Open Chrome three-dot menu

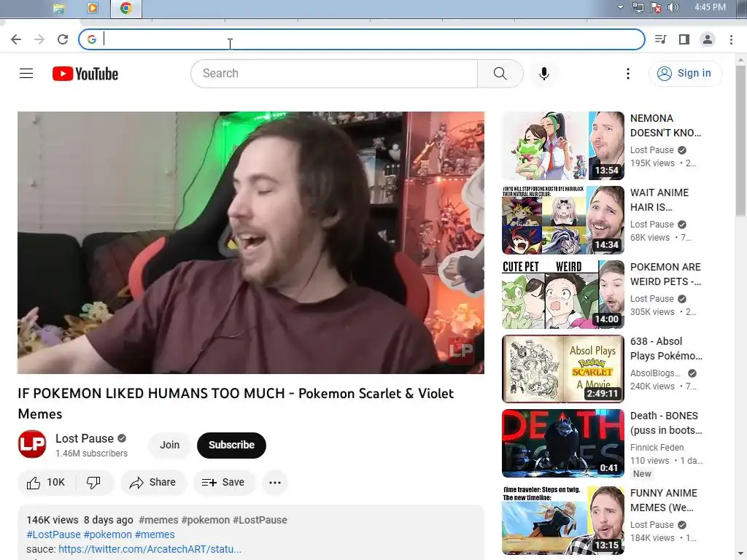coord(731,39)
